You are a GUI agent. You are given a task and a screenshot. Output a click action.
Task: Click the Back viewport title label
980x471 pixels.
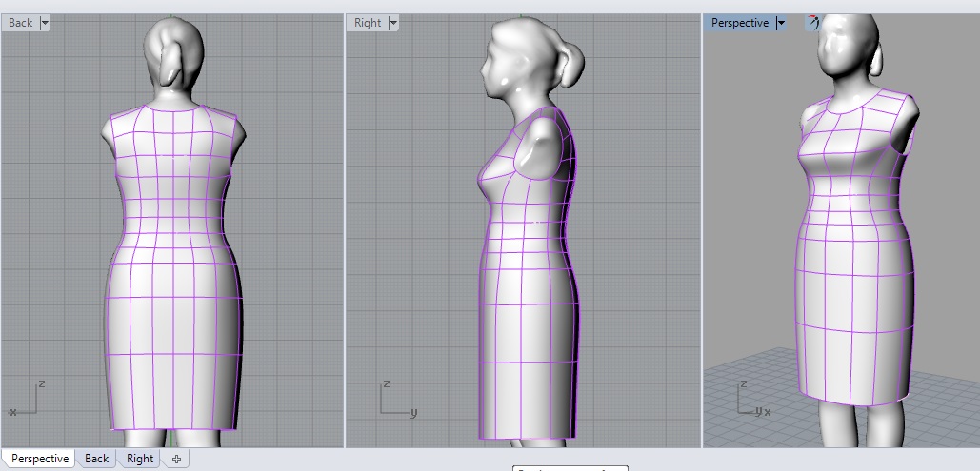tap(21, 23)
